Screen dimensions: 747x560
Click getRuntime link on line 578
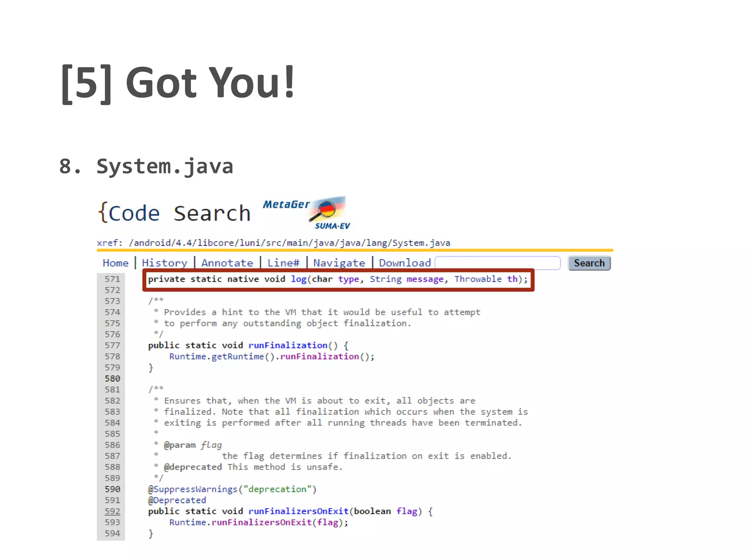coord(237,357)
